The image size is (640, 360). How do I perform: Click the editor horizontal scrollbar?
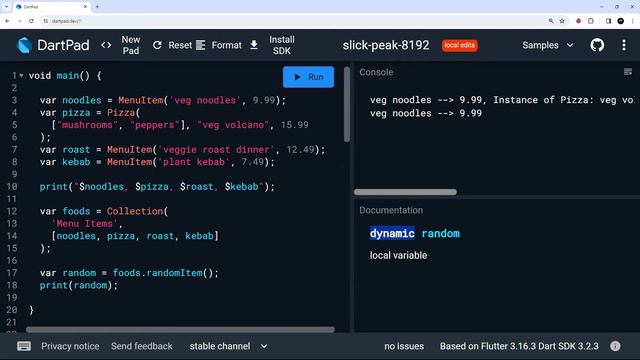pyautogui.click(x=180, y=329)
